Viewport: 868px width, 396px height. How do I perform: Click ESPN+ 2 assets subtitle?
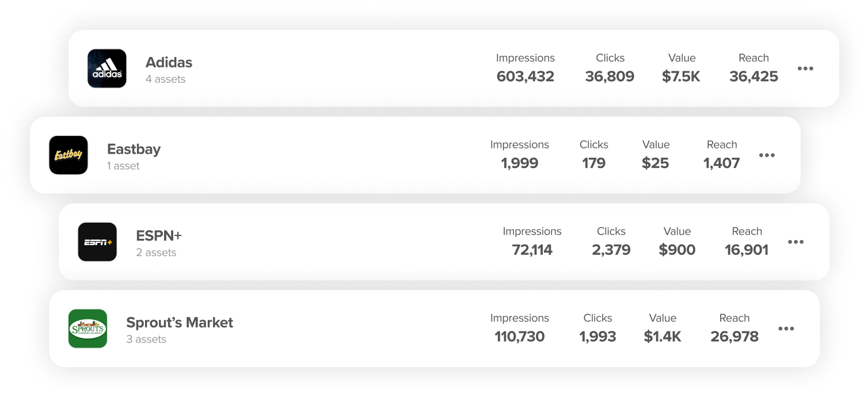pyautogui.click(x=156, y=253)
